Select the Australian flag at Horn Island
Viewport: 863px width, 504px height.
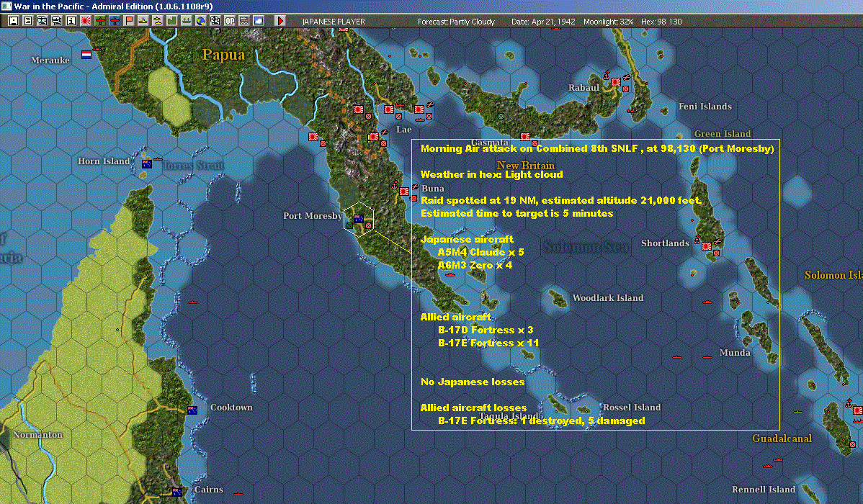point(147,164)
